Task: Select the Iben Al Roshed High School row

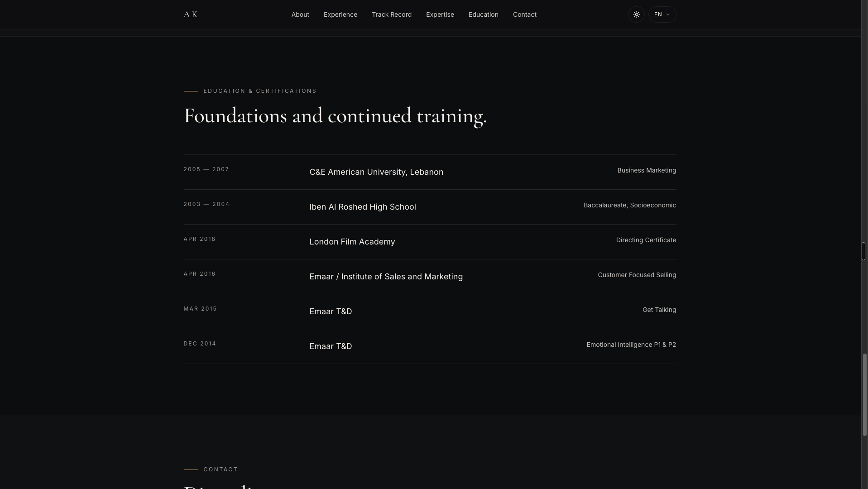Action: [430, 207]
